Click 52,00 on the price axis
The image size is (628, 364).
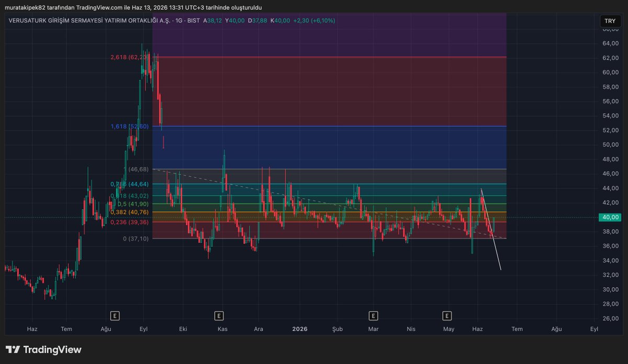[610, 130]
